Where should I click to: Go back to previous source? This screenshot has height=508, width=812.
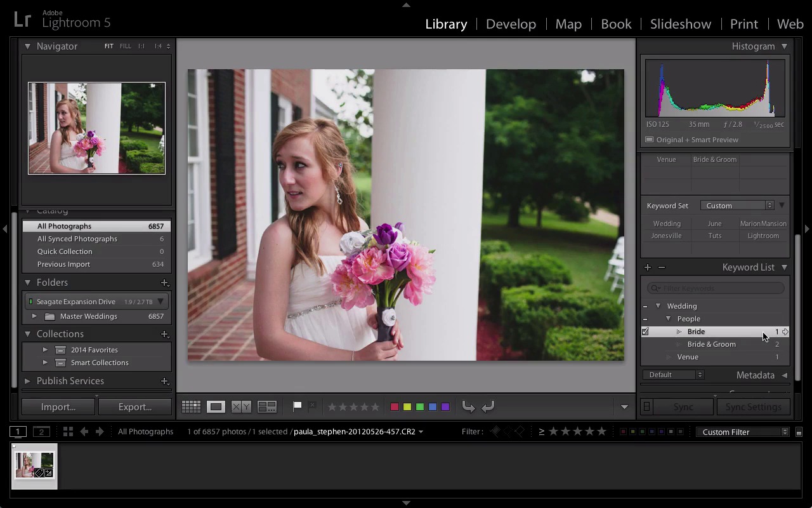click(x=84, y=432)
